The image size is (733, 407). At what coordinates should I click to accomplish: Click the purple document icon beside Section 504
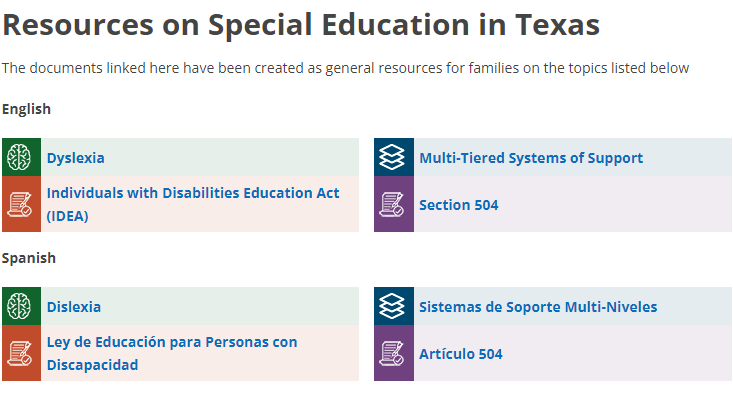(393, 204)
